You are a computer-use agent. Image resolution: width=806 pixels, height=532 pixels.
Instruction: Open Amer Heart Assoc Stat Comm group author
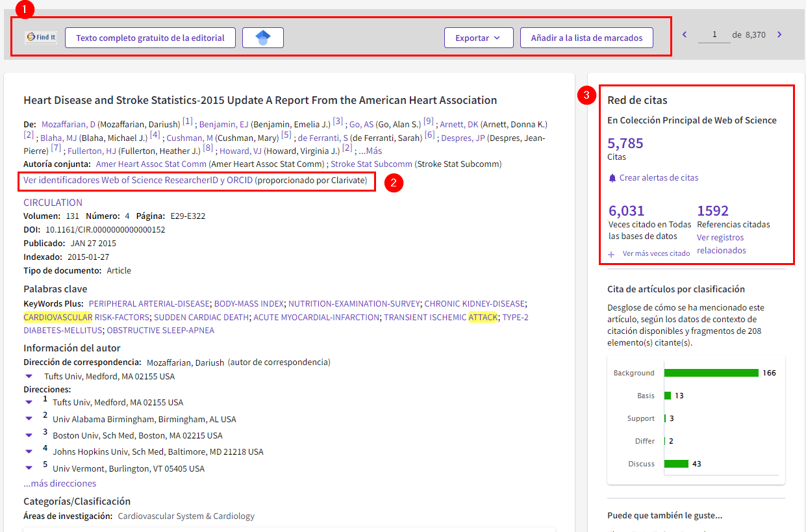(x=151, y=164)
